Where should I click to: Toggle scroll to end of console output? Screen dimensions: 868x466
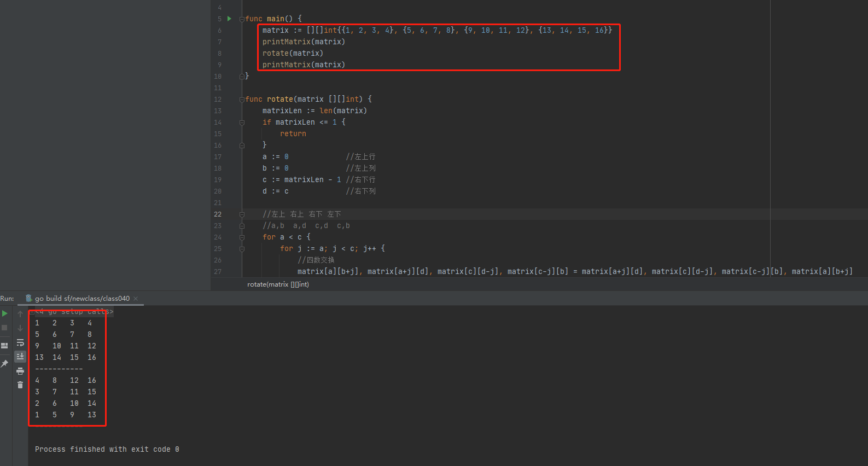pos(20,356)
